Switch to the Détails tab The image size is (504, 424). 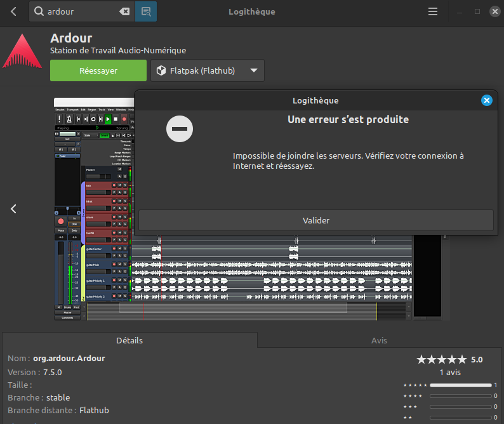point(129,340)
